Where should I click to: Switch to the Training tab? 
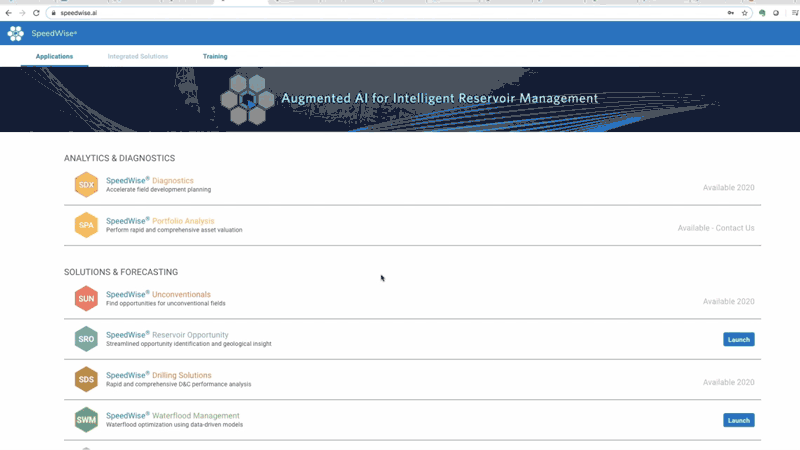pos(215,56)
